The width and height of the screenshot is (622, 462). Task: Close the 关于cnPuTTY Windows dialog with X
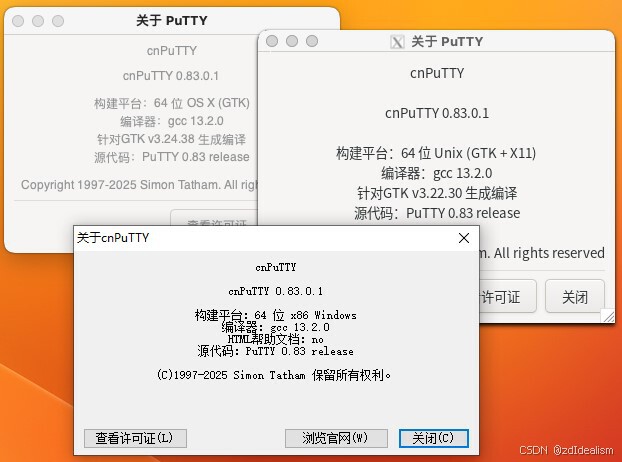[464, 238]
